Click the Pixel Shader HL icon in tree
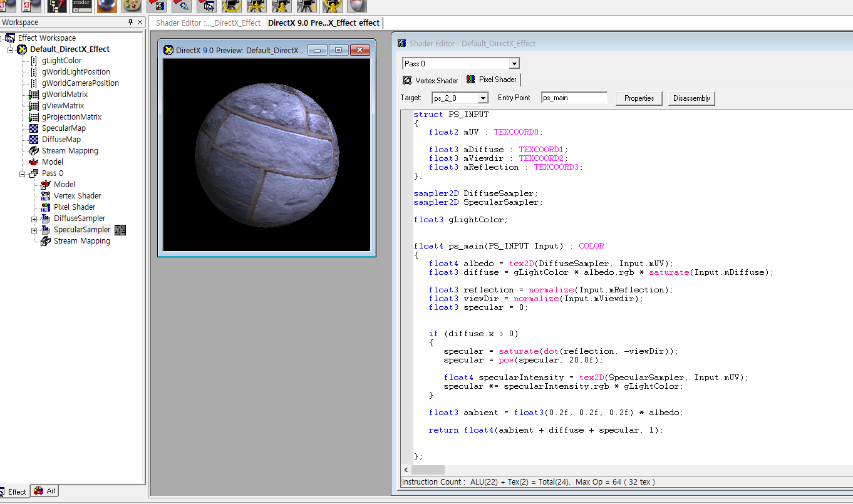This screenshot has height=504, width=853. (x=45, y=207)
